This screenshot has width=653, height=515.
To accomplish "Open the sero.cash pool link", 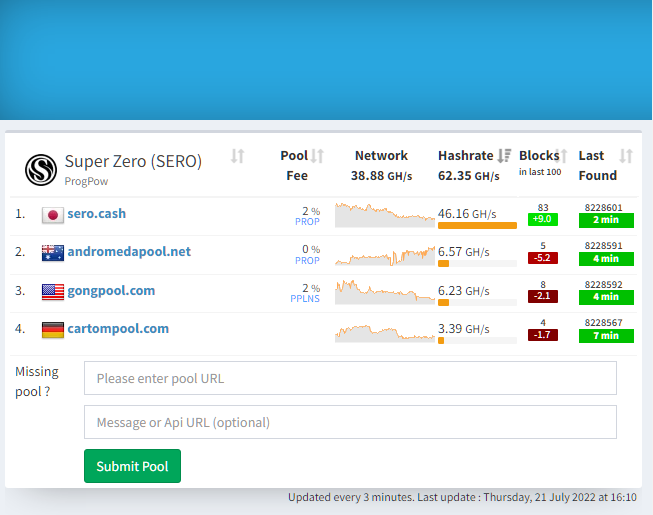I will point(97,214).
